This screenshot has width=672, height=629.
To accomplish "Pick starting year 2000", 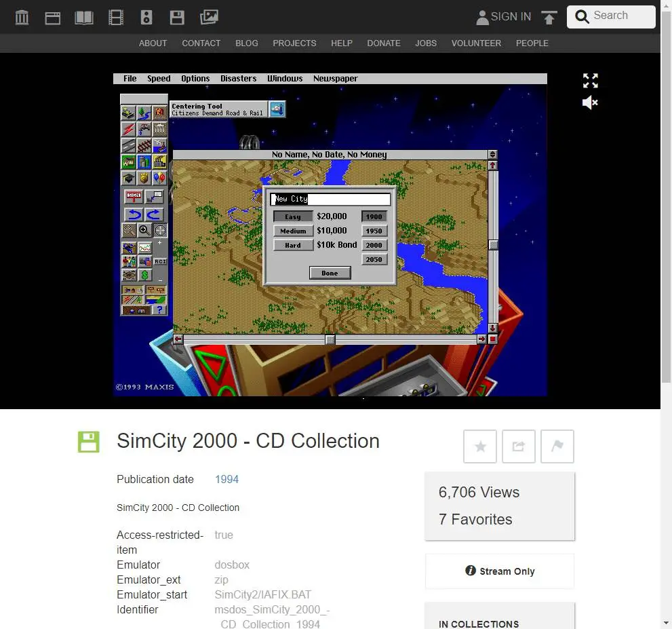I will point(374,245).
